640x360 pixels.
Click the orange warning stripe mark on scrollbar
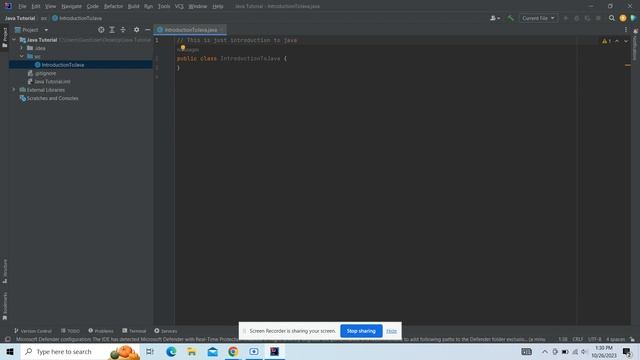coord(628,65)
